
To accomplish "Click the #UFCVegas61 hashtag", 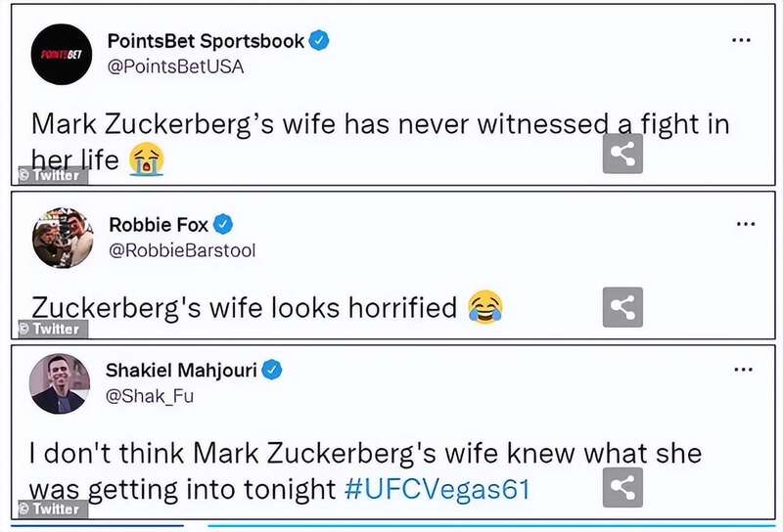I will (x=438, y=488).
